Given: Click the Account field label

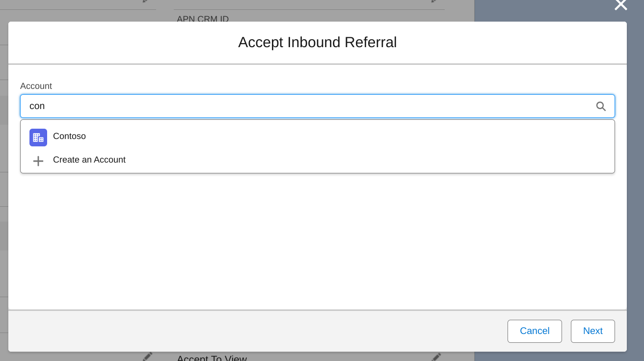Looking at the screenshot, I should tap(36, 86).
